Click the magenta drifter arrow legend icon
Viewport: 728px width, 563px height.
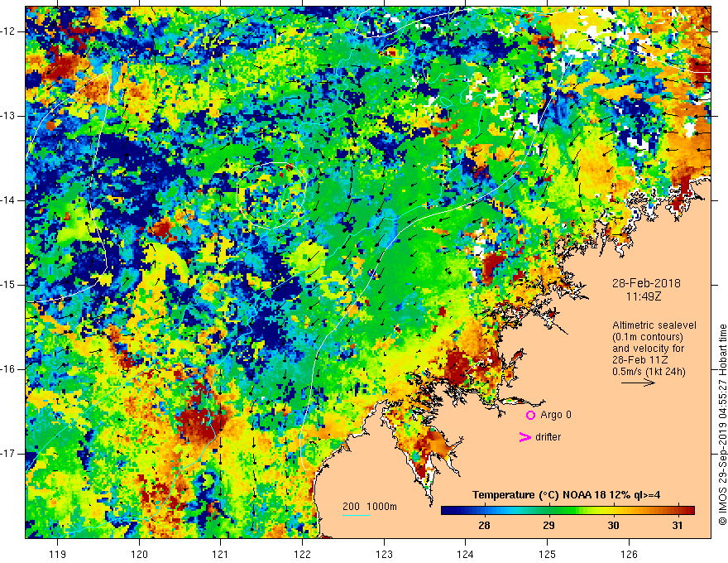(x=524, y=437)
